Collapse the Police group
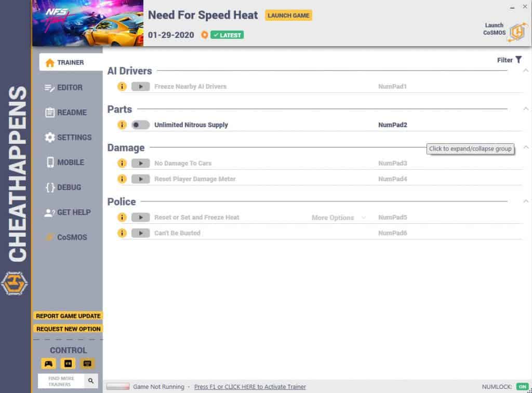 (526, 200)
